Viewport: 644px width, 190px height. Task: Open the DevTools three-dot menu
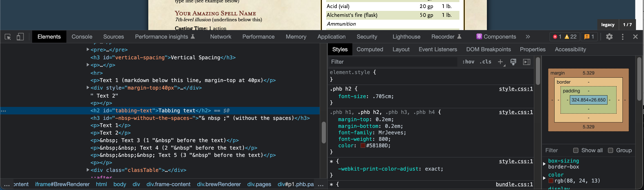622,37
